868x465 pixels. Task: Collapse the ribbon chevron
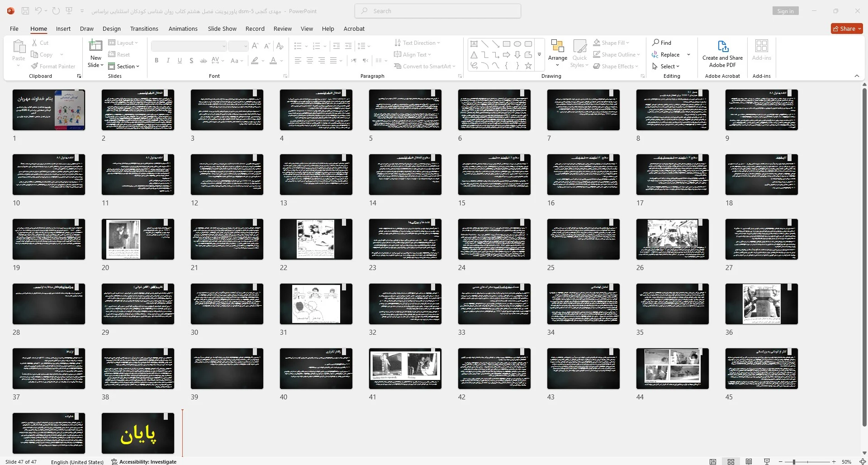pyautogui.click(x=857, y=76)
